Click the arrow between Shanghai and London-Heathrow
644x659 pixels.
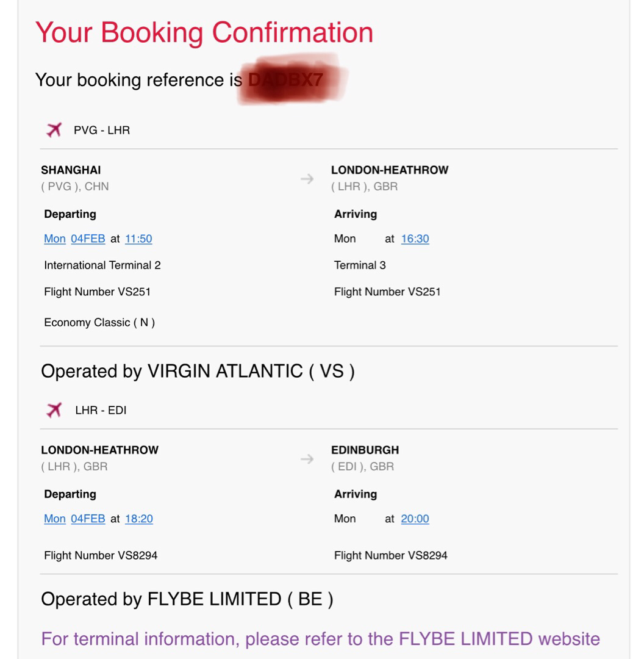click(307, 179)
